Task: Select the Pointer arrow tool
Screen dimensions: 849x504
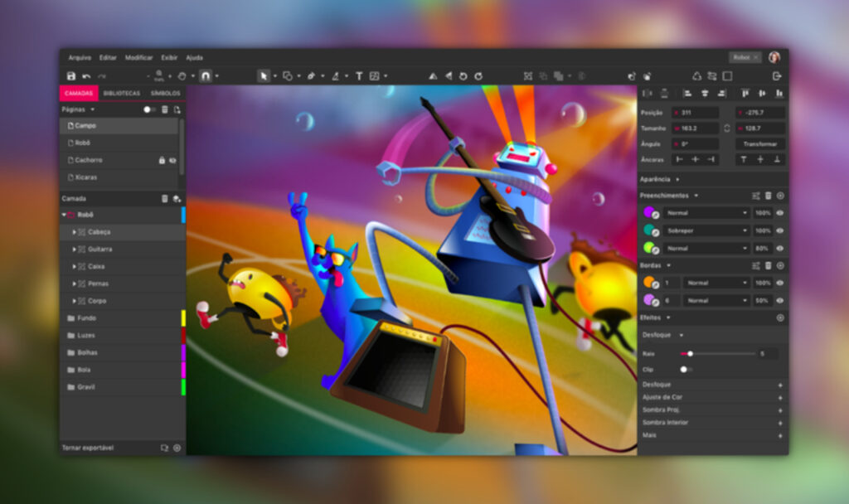Action: [264, 76]
